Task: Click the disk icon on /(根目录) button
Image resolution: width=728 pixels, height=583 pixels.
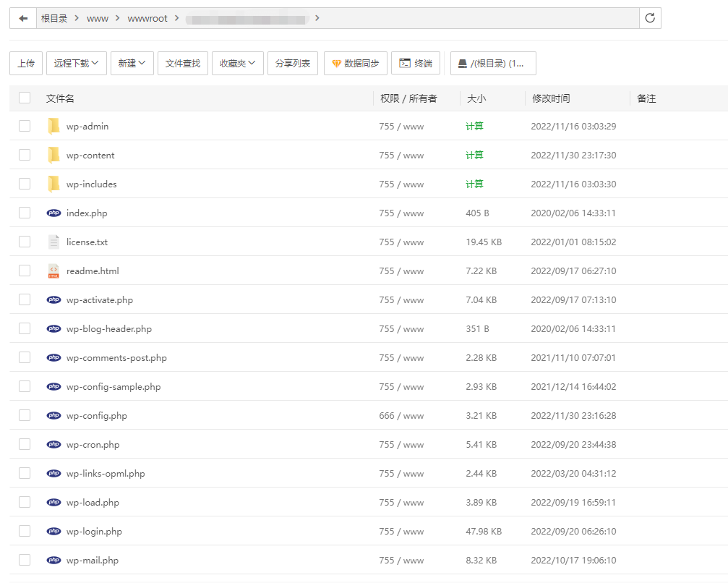Action: (463, 64)
